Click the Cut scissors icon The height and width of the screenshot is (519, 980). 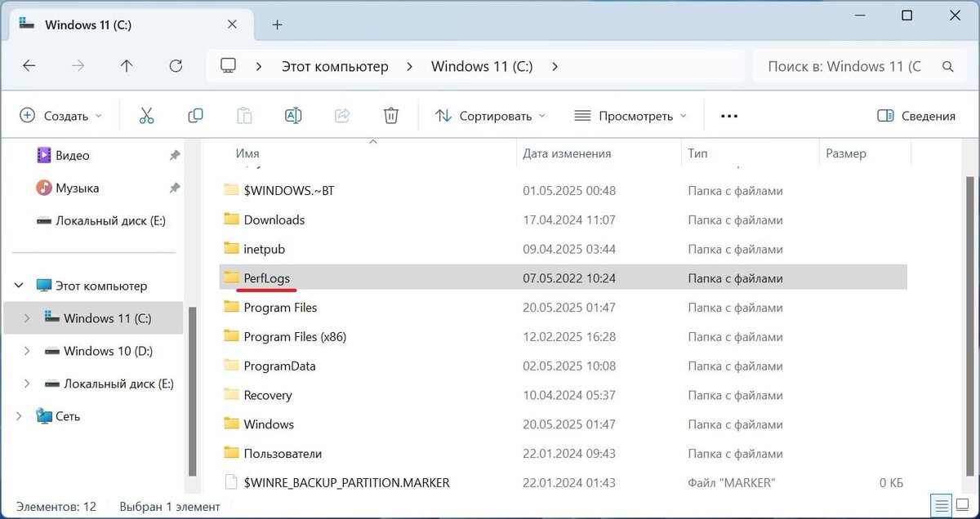click(x=146, y=116)
